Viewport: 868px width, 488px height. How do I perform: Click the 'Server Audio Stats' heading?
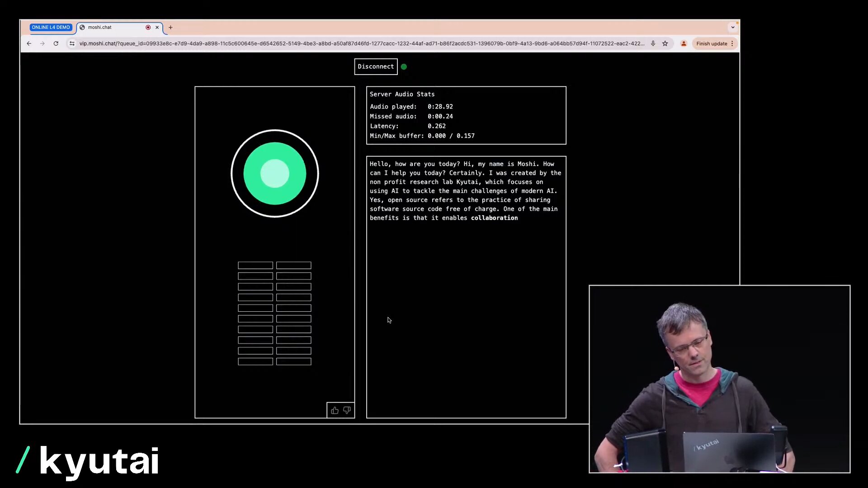pyautogui.click(x=402, y=94)
